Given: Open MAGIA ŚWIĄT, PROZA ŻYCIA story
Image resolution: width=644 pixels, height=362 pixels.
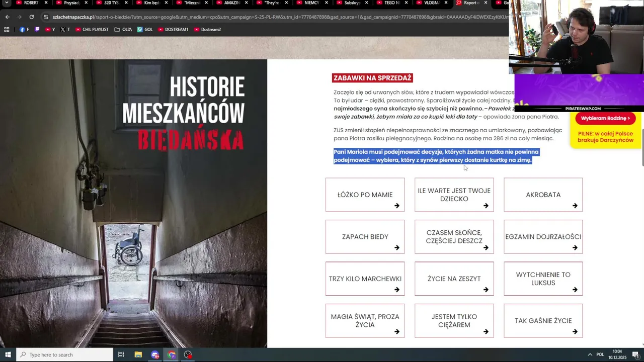Looking at the screenshot, I should (x=365, y=321).
